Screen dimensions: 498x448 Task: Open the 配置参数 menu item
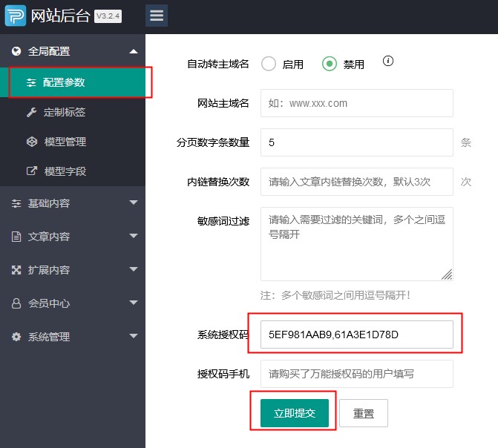pyautogui.click(x=73, y=82)
